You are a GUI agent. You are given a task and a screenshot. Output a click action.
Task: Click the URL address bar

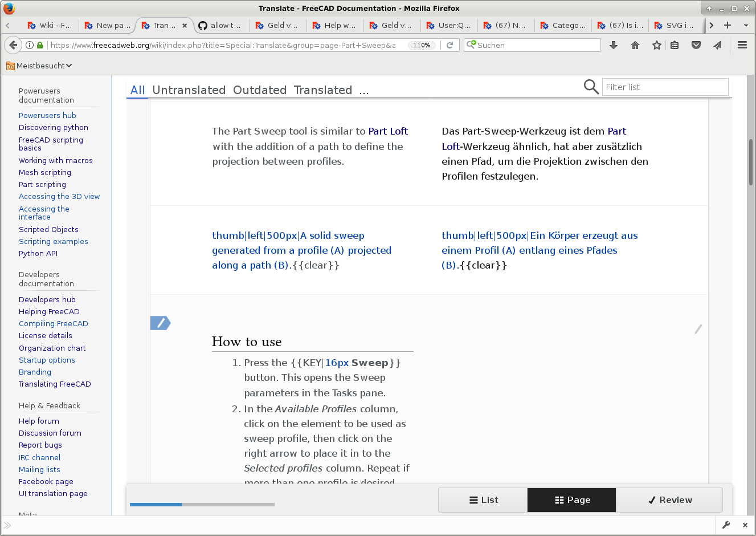point(222,45)
